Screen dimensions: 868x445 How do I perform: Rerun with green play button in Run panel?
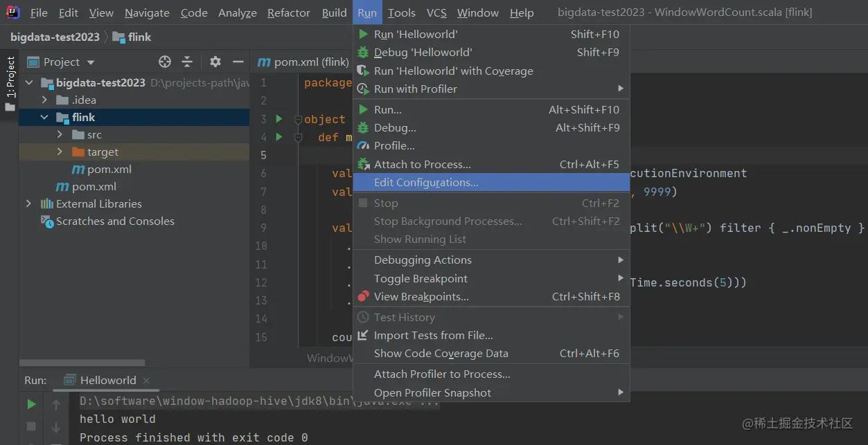coord(31,404)
